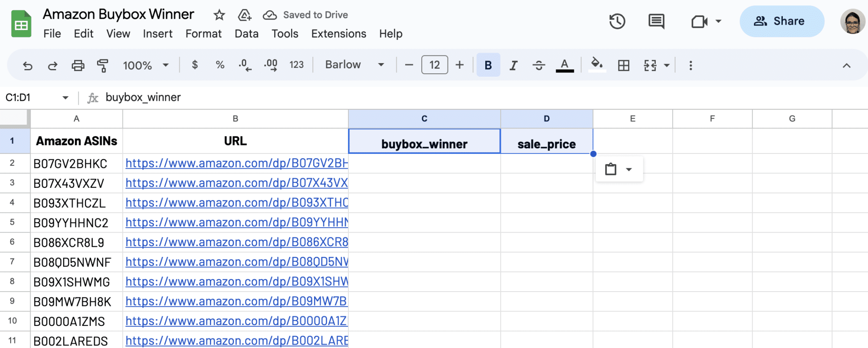Expand the Meet call options arrow

coord(718,21)
